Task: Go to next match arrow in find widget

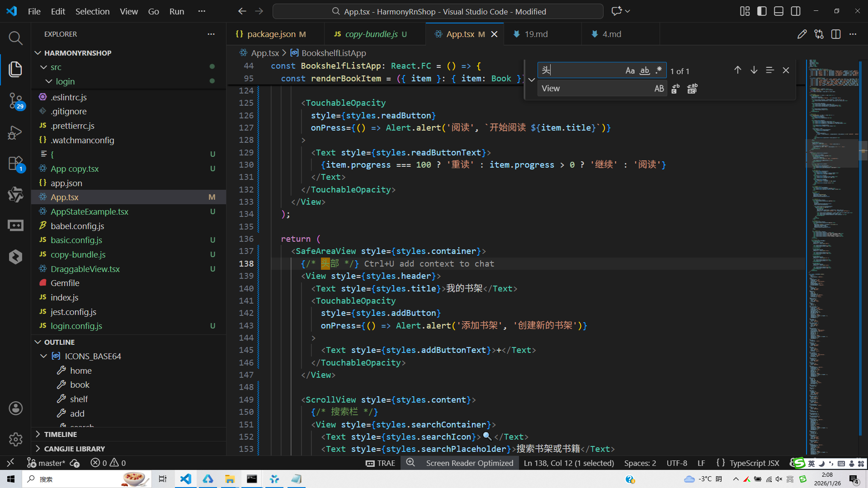Action: click(x=754, y=70)
